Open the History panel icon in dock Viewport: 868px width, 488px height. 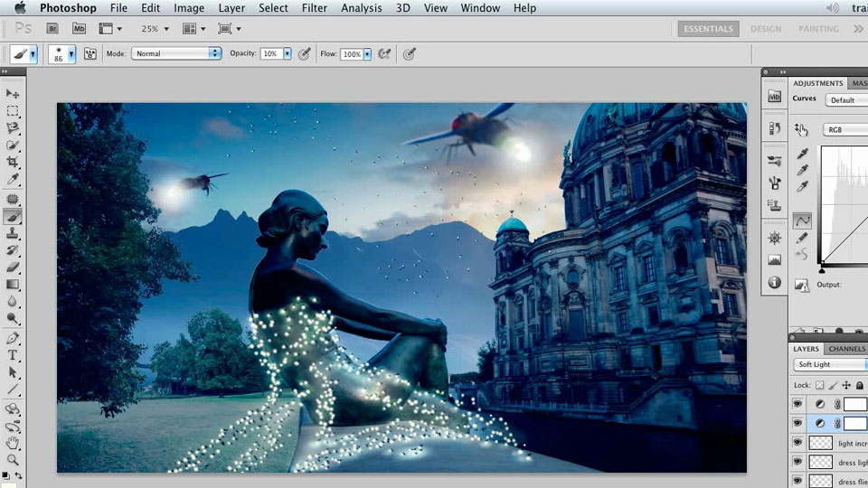tap(775, 128)
